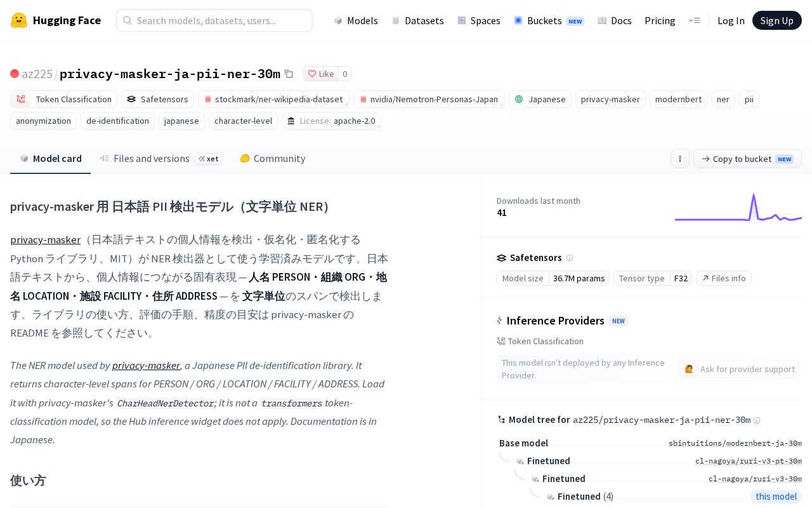812x508 pixels.
Task: Click the downloads history chart
Action: tap(738, 207)
